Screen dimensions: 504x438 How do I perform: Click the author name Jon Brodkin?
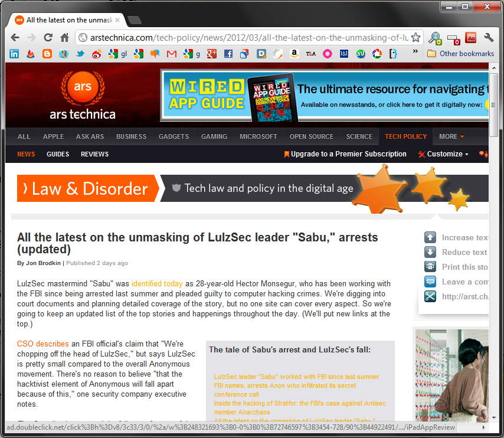tap(43, 263)
